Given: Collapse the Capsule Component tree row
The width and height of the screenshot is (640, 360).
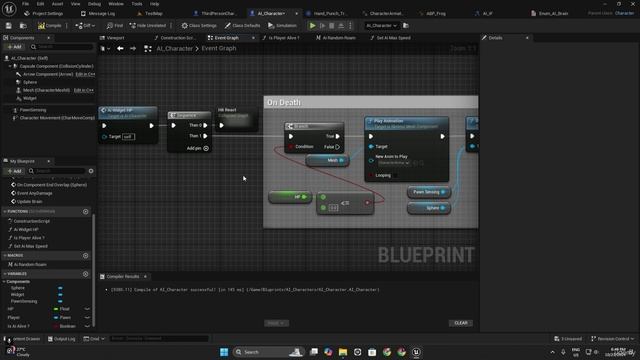Looking at the screenshot, I should pyautogui.click(x=10, y=66).
